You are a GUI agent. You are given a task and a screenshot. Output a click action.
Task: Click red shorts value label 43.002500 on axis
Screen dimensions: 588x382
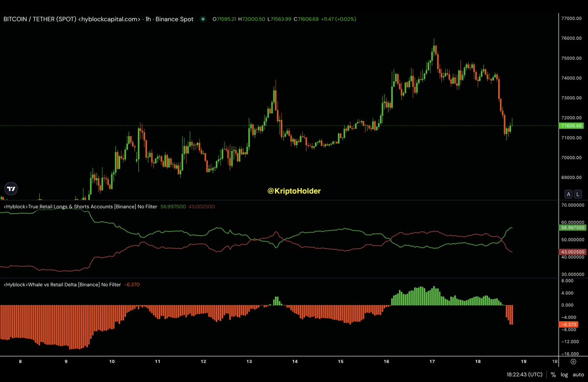tap(572, 252)
